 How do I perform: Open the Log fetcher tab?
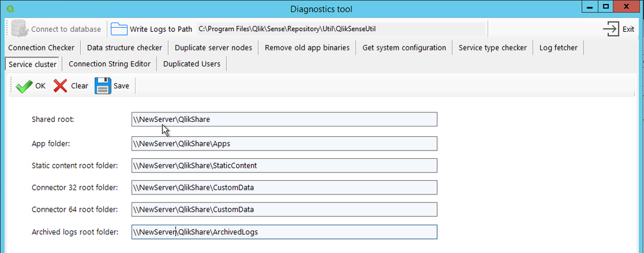(x=558, y=48)
